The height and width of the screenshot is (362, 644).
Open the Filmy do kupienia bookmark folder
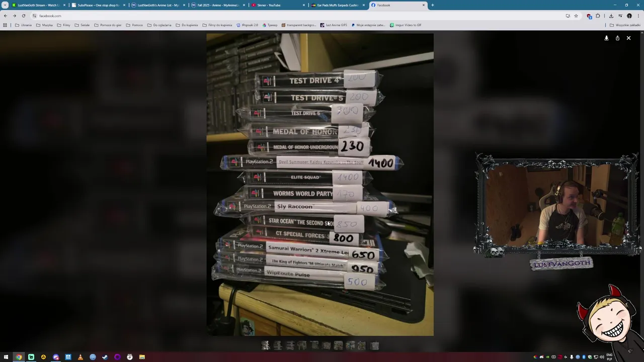coord(217,25)
